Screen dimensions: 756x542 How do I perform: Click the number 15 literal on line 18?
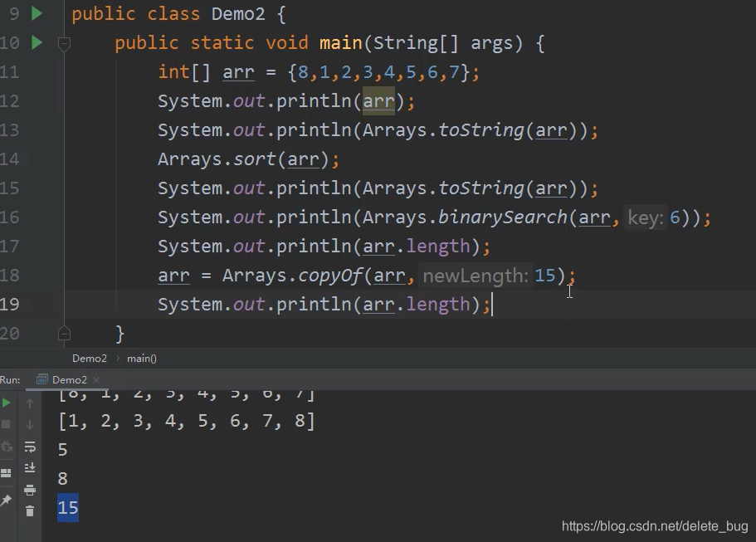tap(545, 276)
